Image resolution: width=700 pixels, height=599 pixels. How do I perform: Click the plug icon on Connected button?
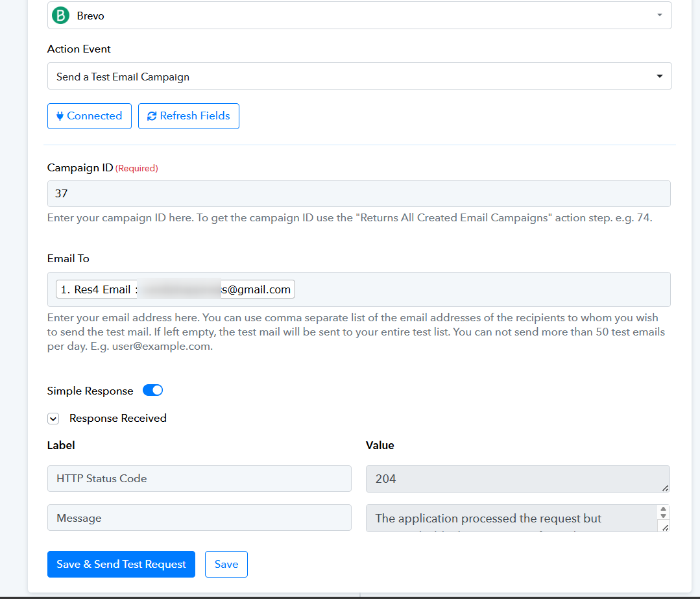pos(60,116)
